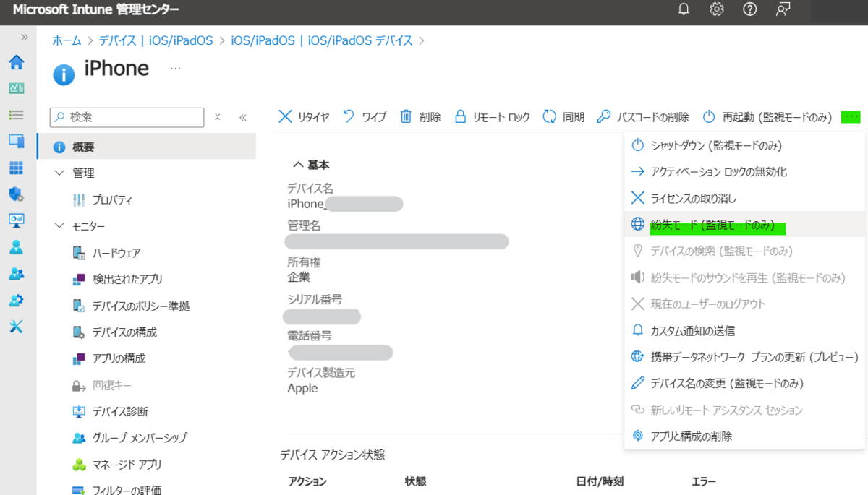
Task: Click the Apple manufacturer value
Action: click(x=302, y=388)
